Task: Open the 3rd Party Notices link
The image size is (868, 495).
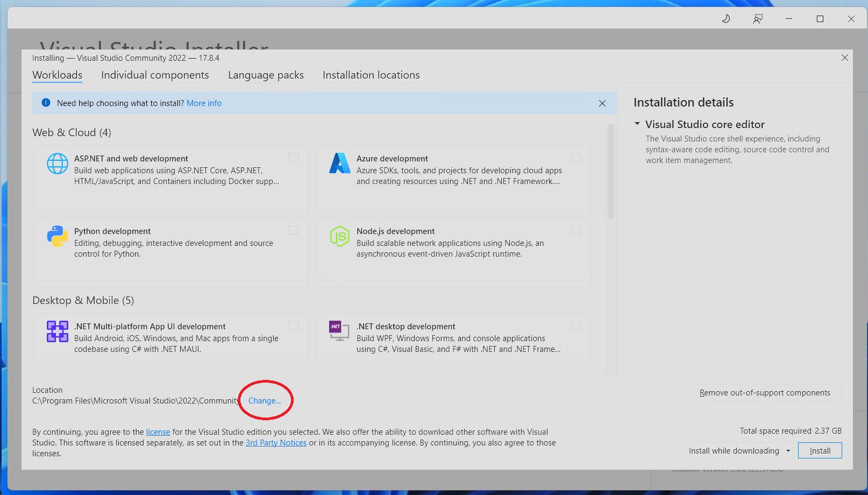Action: click(276, 443)
